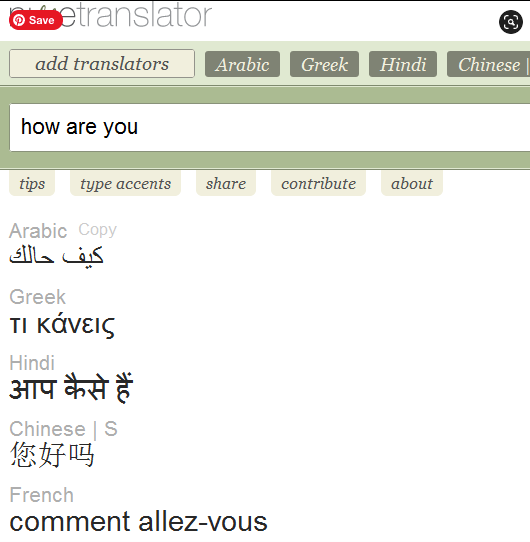Click Copy next to Arabic

(x=97, y=230)
